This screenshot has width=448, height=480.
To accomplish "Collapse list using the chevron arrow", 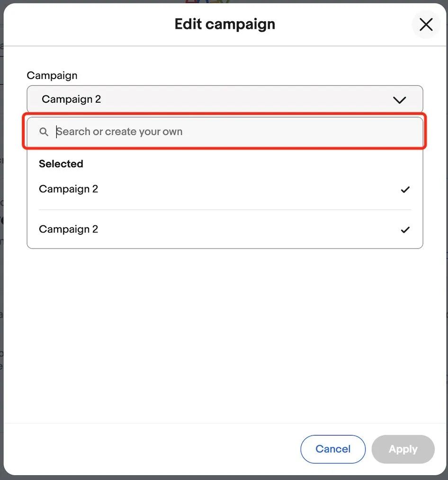I will [399, 100].
